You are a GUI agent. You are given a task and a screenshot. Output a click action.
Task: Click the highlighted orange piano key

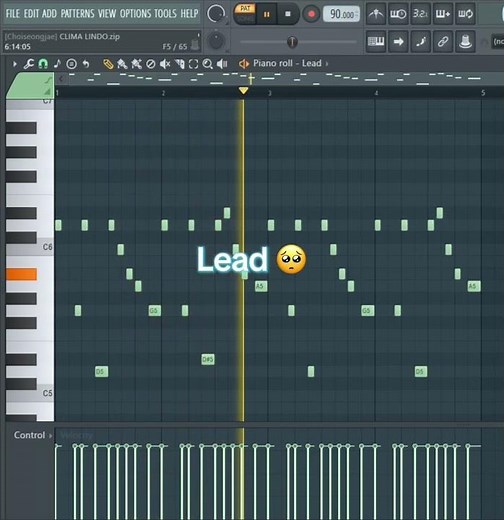(x=21, y=274)
